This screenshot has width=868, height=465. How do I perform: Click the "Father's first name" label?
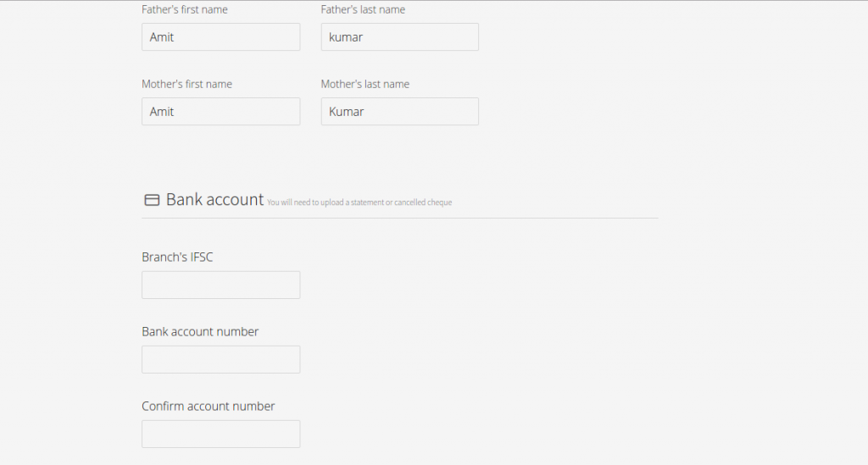(x=184, y=9)
